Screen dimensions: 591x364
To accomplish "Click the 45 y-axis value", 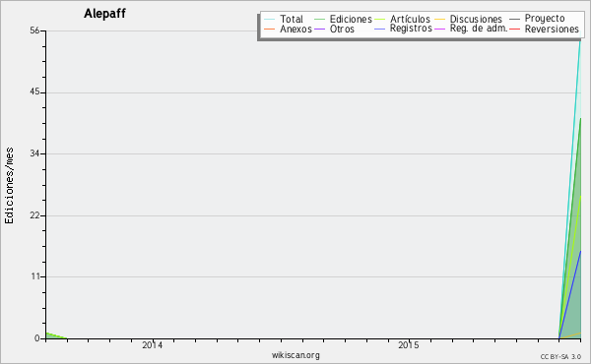I will click(x=34, y=92).
